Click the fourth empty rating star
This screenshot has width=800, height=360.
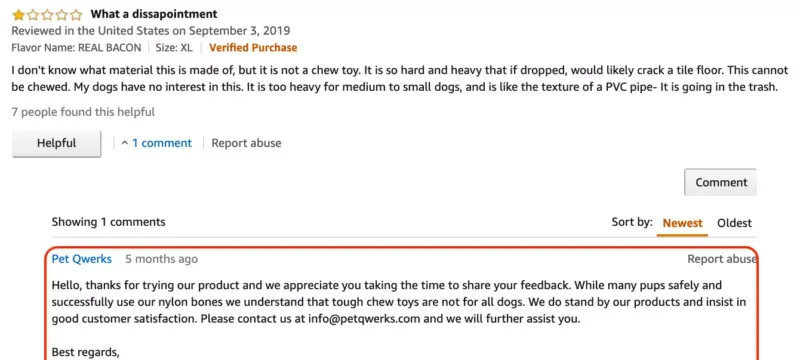pos(61,14)
